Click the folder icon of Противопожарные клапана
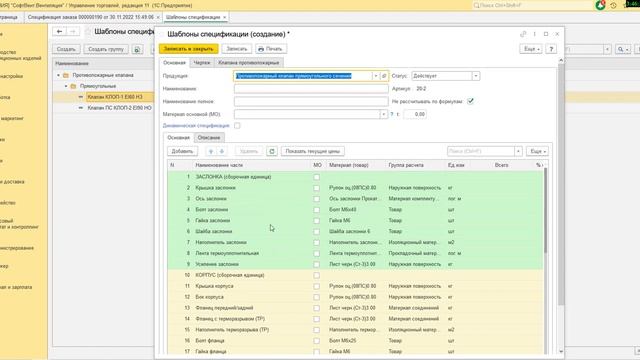The width and height of the screenshot is (640, 360). (x=66, y=76)
